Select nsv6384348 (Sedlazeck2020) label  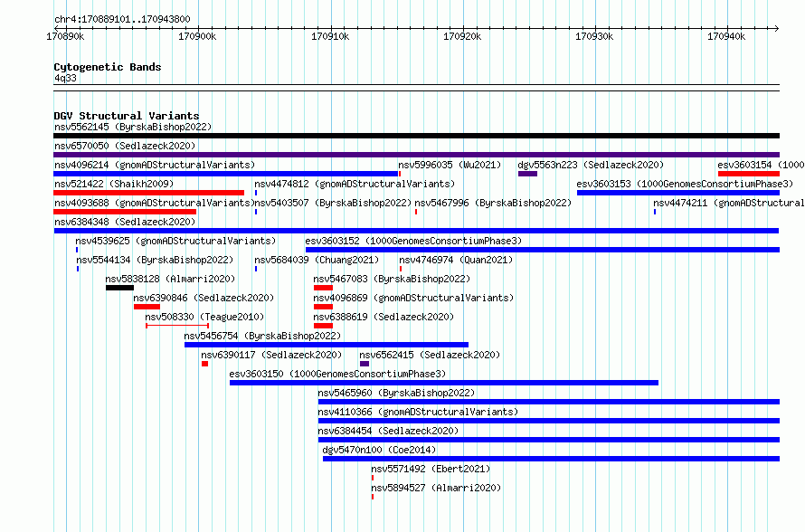125,222
